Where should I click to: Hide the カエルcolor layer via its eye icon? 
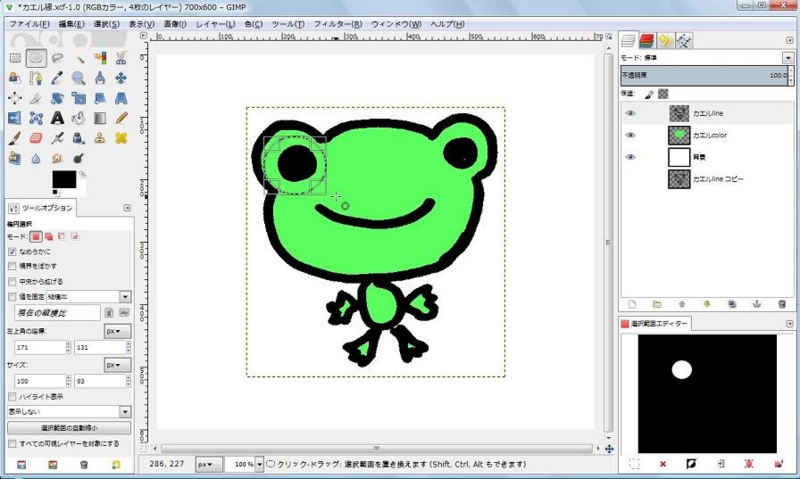pos(631,135)
